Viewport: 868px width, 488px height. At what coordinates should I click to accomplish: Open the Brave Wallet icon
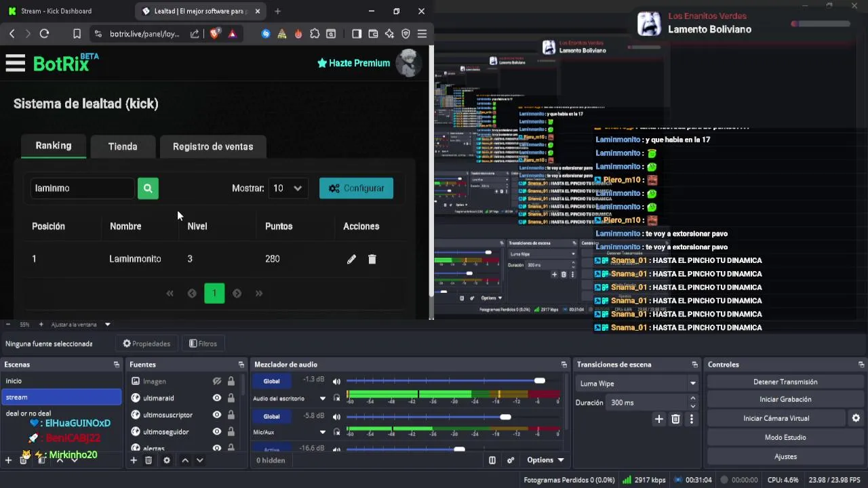(x=373, y=33)
